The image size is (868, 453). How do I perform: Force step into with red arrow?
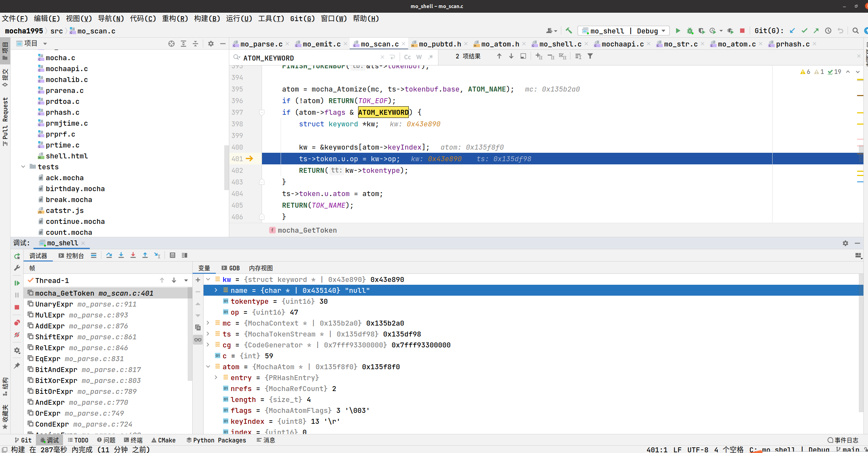tap(133, 256)
